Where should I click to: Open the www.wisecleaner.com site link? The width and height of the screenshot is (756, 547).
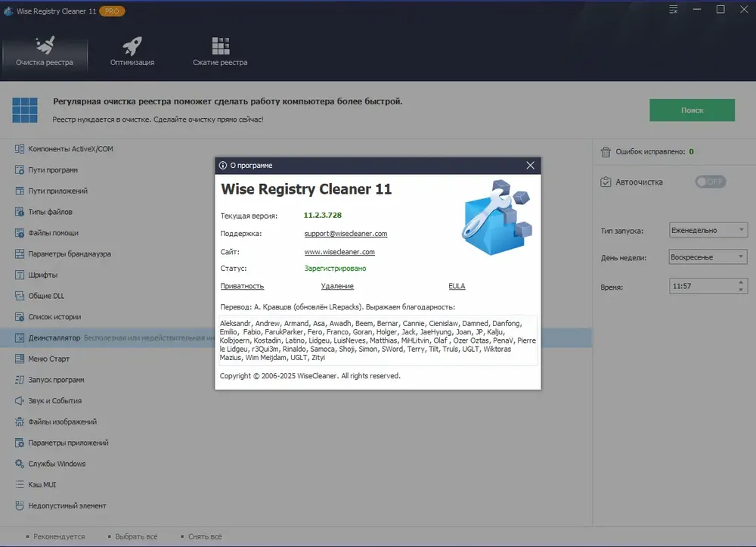[339, 252]
